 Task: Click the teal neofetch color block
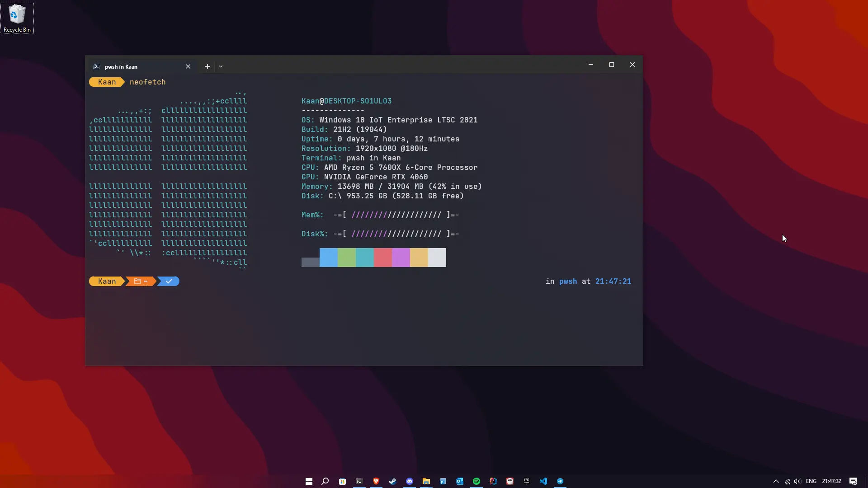coord(365,258)
